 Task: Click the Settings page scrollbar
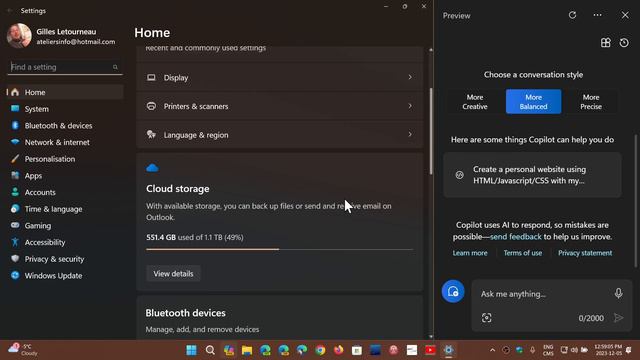431,131
